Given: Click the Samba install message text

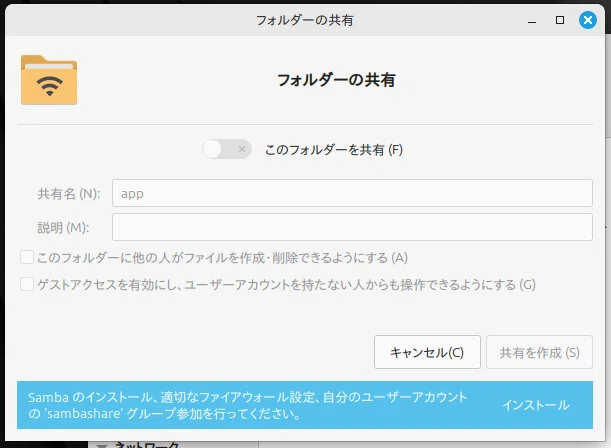Looking at the screenshot, I should [x=247, y=405].
